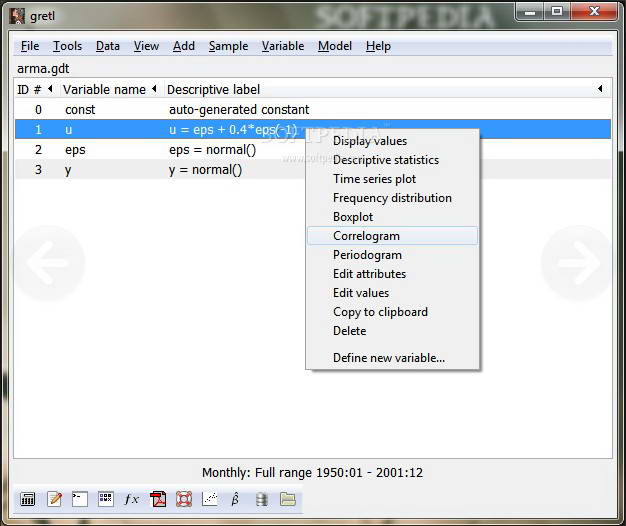
Task: Open the View menu
Action: click(x=146, y=46)
